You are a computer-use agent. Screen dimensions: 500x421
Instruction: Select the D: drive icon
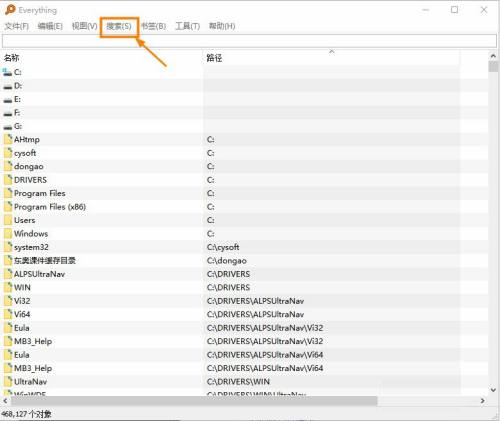(7, 86)
